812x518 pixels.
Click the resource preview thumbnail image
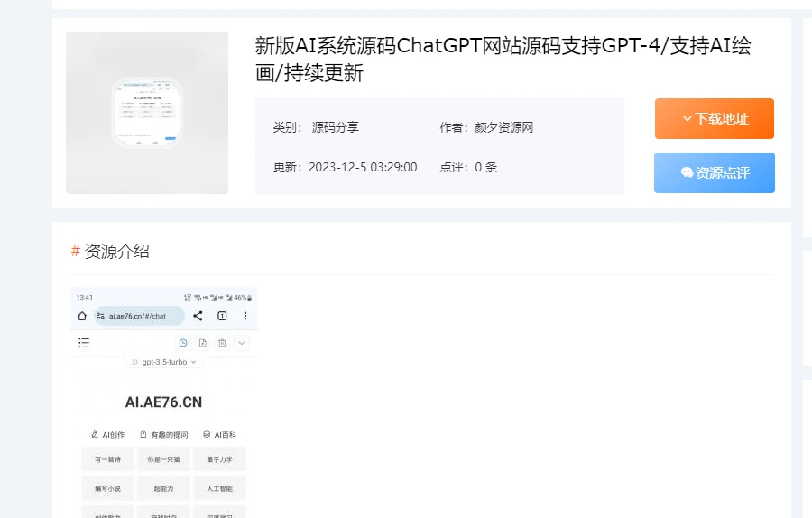pos(147,113)
